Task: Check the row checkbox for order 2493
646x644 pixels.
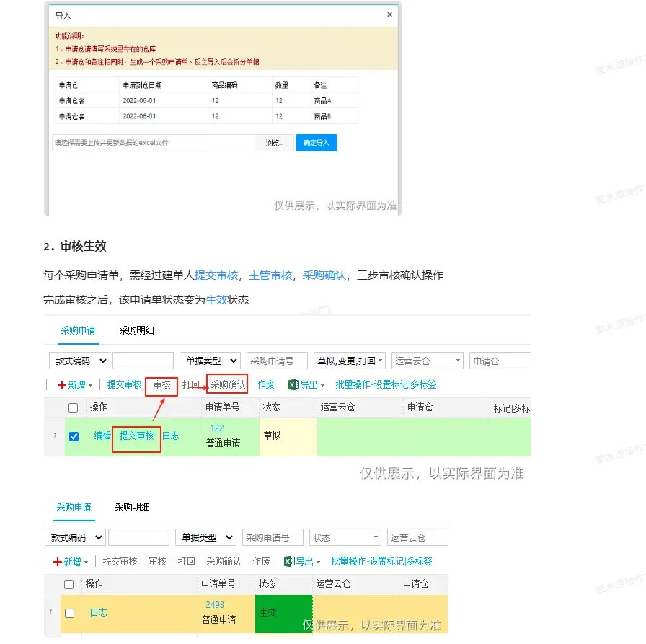Action: (x=68, y=612)
